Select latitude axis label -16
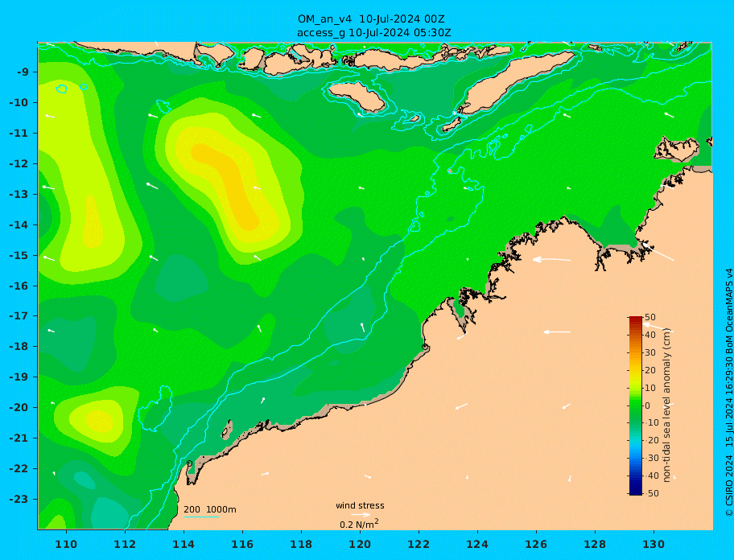 tap(19, 286)
